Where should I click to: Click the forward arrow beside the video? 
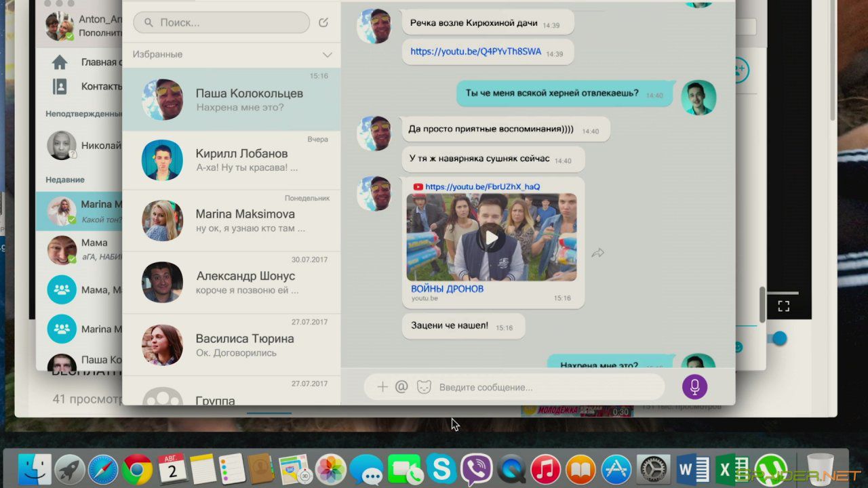(x=597, y=253)
